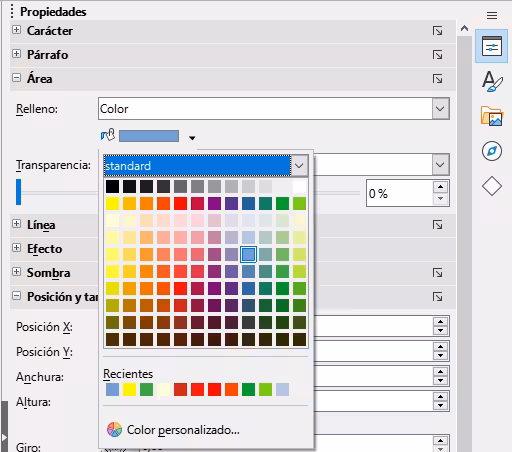Pick pure red swatch in second row

pyautogui.click(x=180, y=203)
